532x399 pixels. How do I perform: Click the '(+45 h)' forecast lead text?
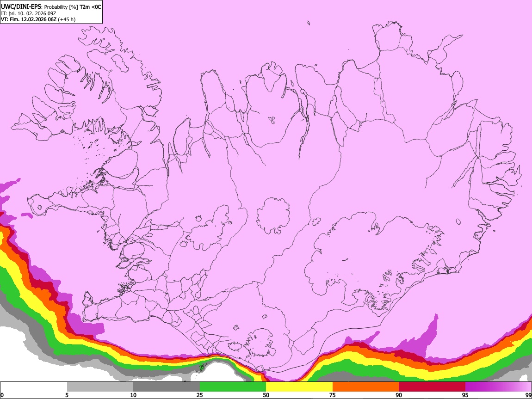[x=67, y=19]
